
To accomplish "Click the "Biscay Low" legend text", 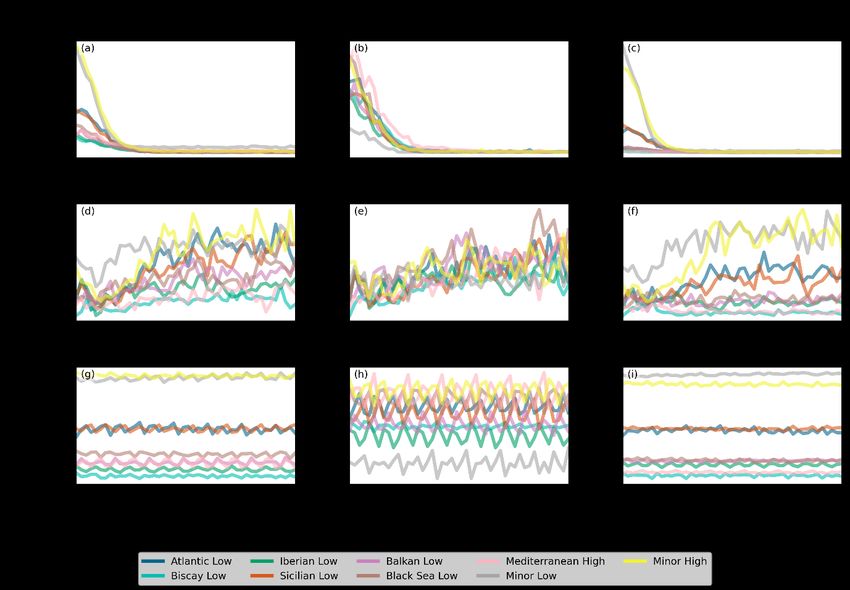I will (x=198, y=576).
